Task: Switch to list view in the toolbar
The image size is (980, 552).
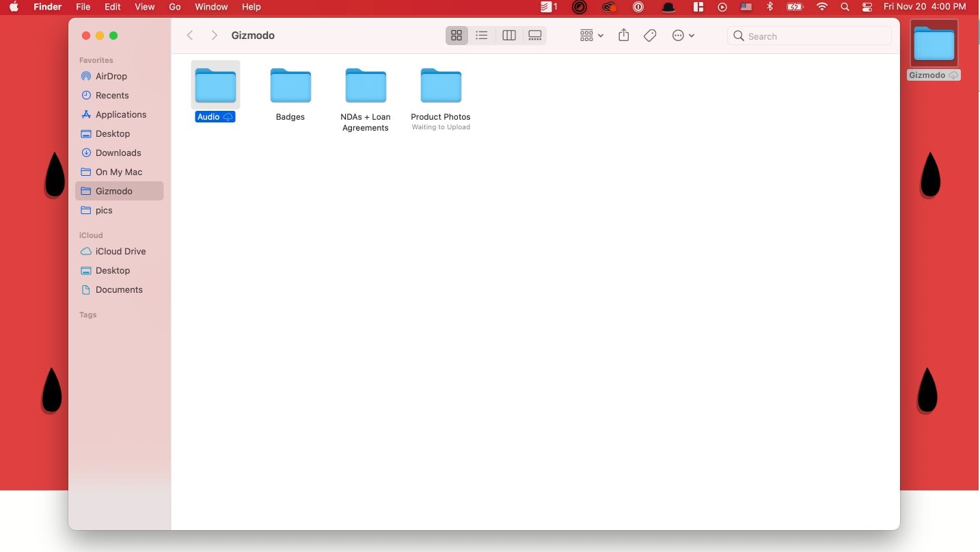Action: pyautogui.click(x=482, y=35)
